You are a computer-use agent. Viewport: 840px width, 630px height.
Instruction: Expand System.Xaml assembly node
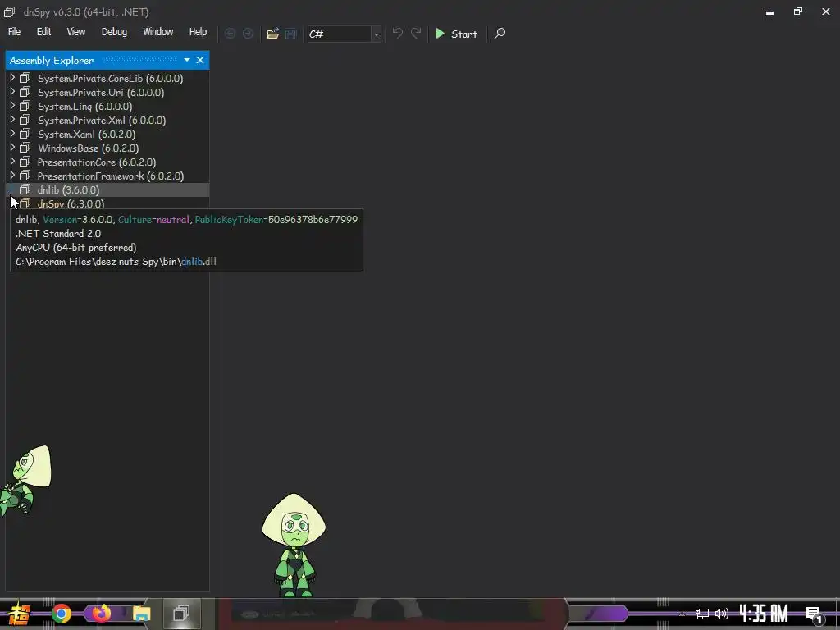tap(12, 134)
